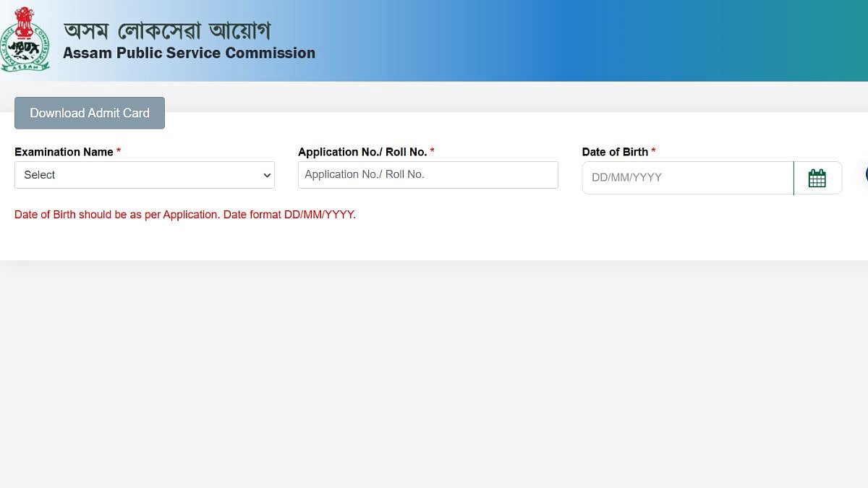Image resolution: width=868 pixels, height=488 pixels.
Task: Click the Assamese-language commission heading text
Action: (x=166, y=30)
